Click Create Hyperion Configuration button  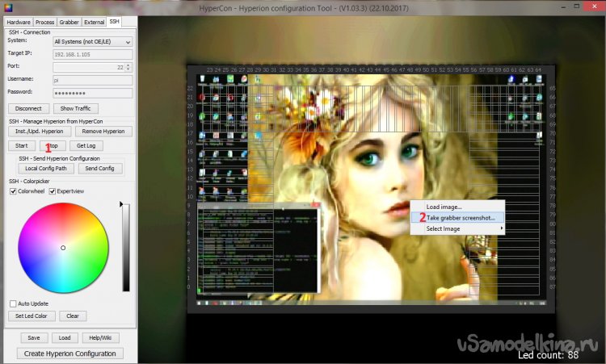73,354
